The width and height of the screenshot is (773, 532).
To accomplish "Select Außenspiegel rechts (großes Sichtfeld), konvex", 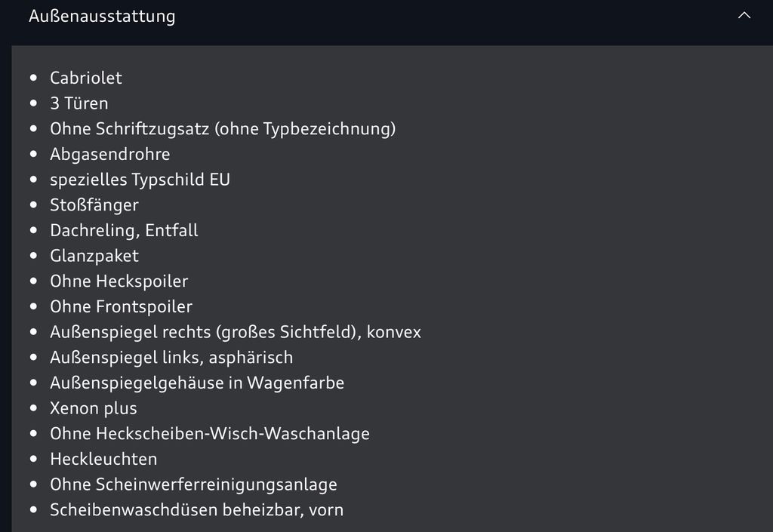I will pos(236,333).
